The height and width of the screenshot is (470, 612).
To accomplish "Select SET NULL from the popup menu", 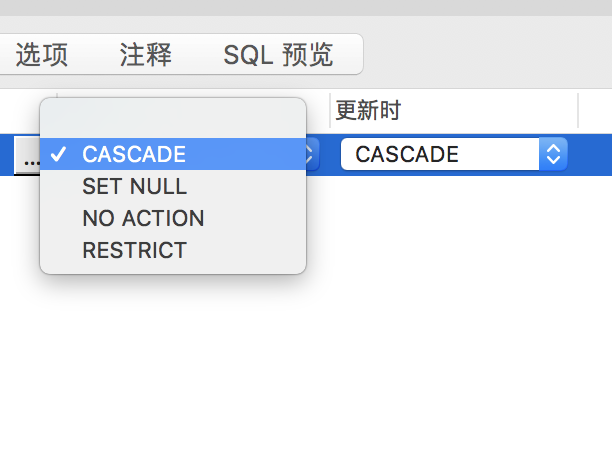I will [x=134, y=186].
